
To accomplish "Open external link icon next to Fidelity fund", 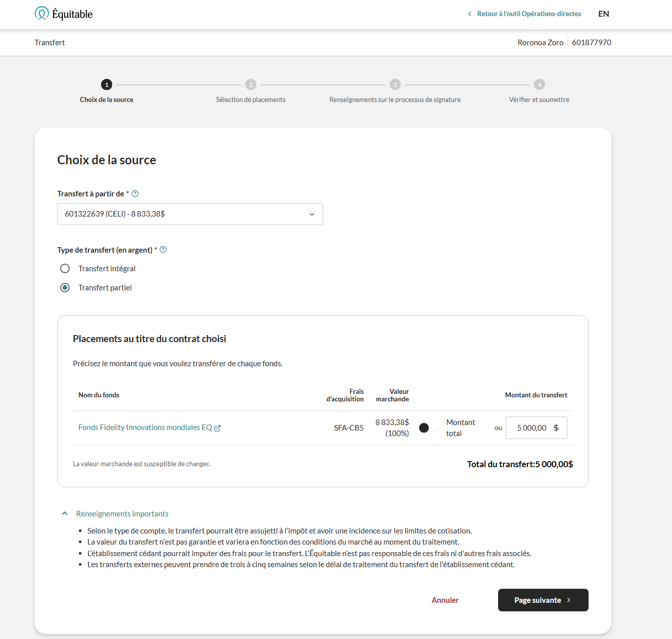I will [x=218, y=428].
